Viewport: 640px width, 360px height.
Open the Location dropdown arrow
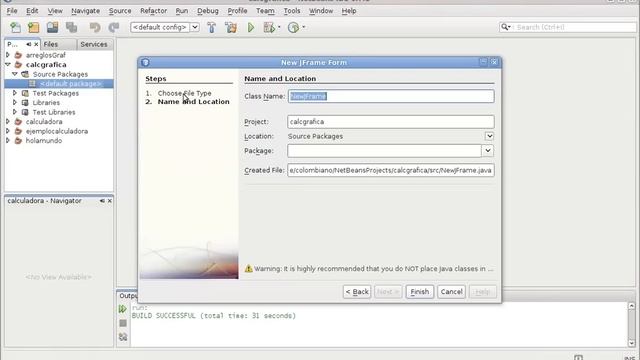point(489,136)
